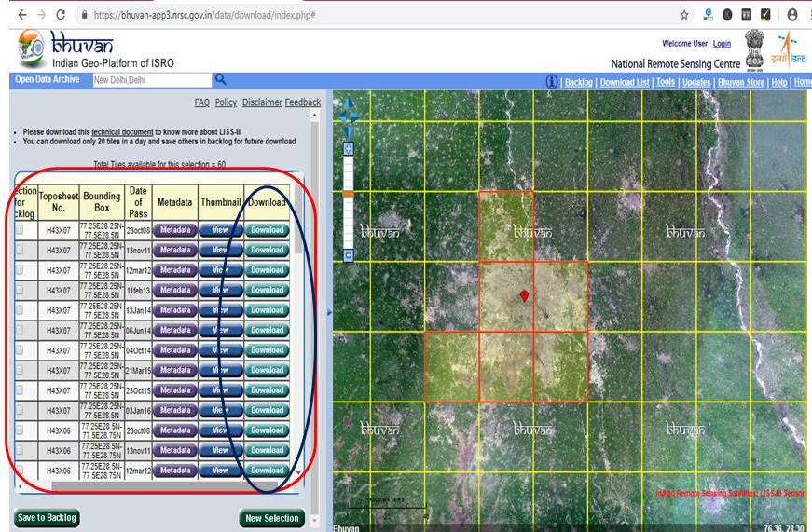Download the 03Jan16 H43X07 tile
The image size is (812, 532).
(x=268, y=410)
